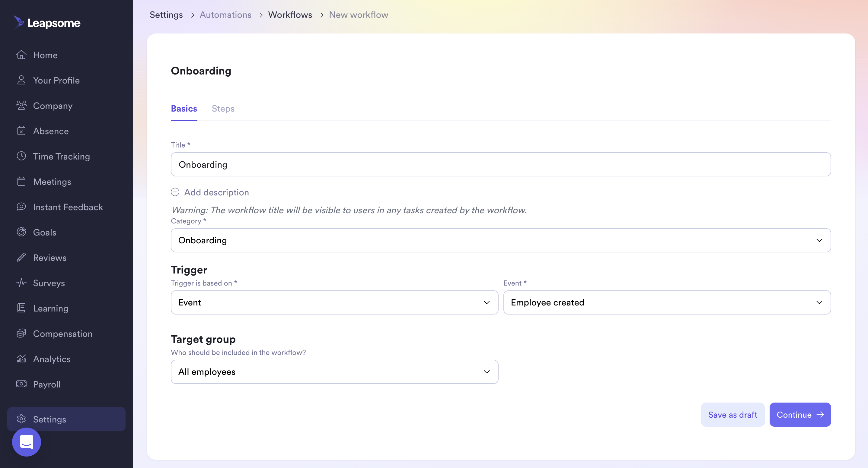Select the Basics tab
Viewport: 868px width, 468px height.
coord(184,109)
